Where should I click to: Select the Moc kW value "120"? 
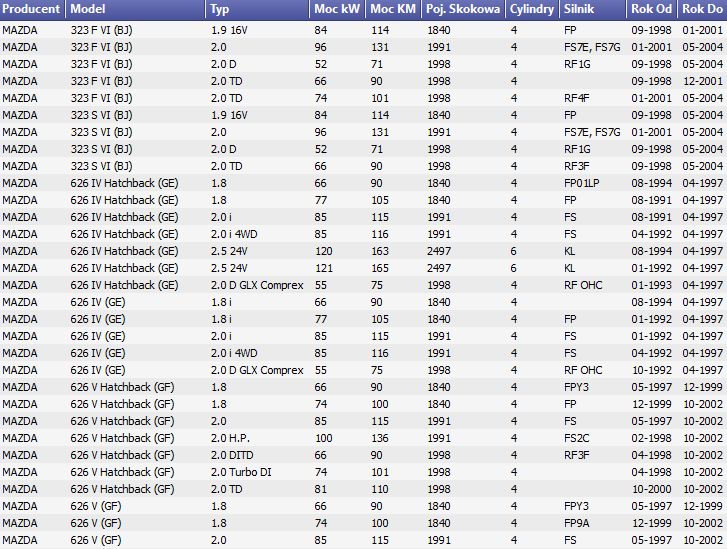click(x=323, y=251)
